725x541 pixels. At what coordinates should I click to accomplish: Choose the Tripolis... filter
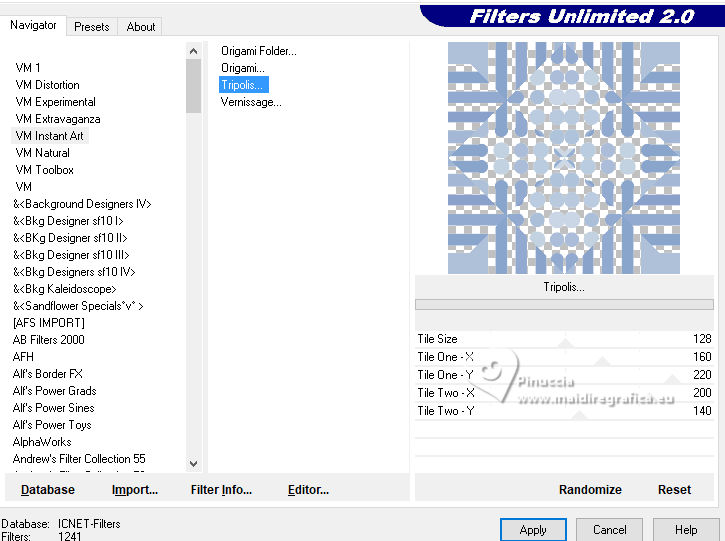coord(243,85)
